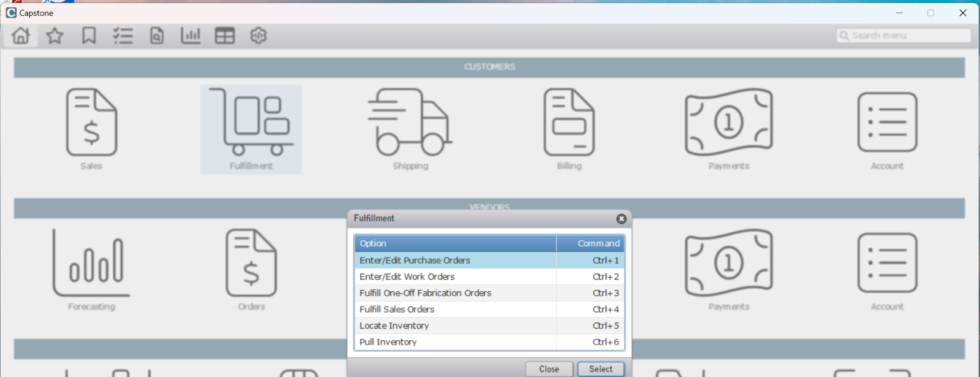Open the Shipping truck module
The height and width of the screenshot is (377, 980).
coord(410,129)
